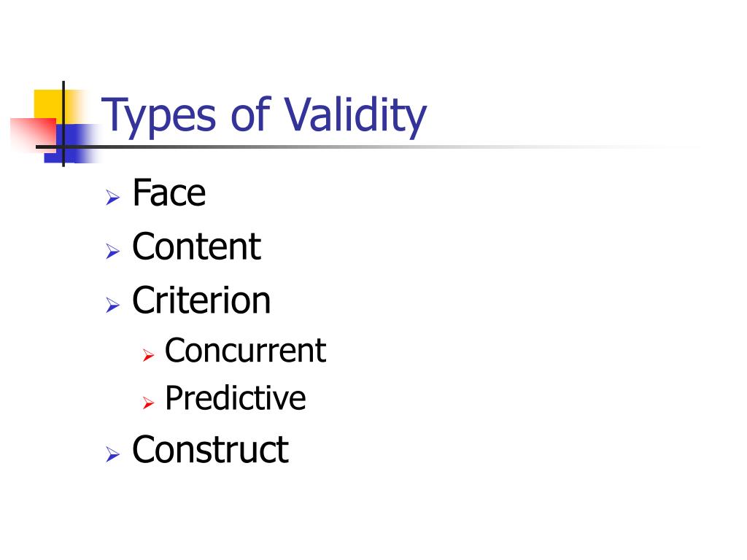
Task: Click the blue arrow bullet beside Content
Action: (x=113, y=251)
